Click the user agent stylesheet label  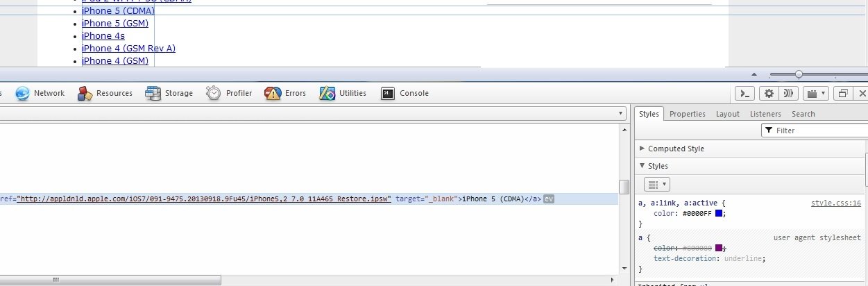tap(817, 237)
